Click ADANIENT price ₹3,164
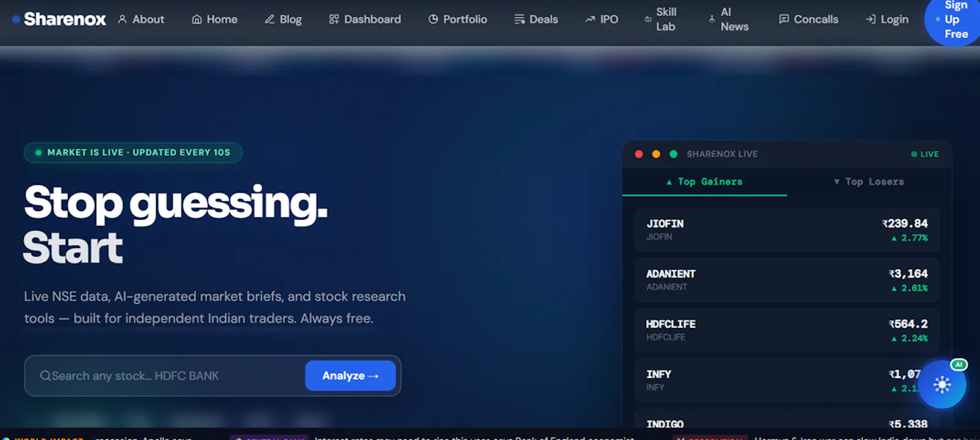This screenshot has height=440, width=980. click(908, 274)
